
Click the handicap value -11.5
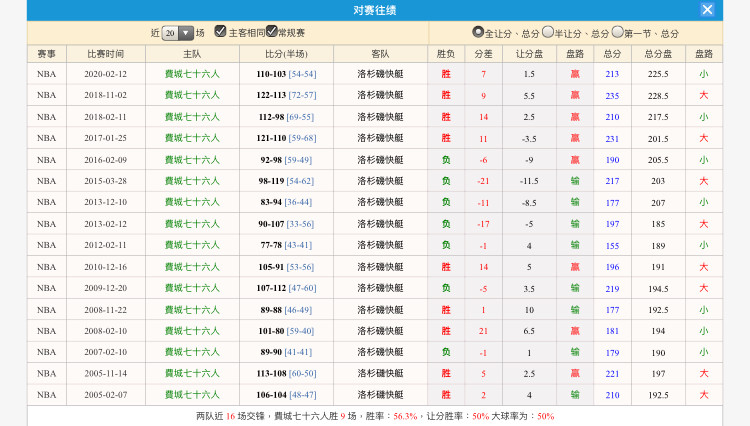pos(529,181)
